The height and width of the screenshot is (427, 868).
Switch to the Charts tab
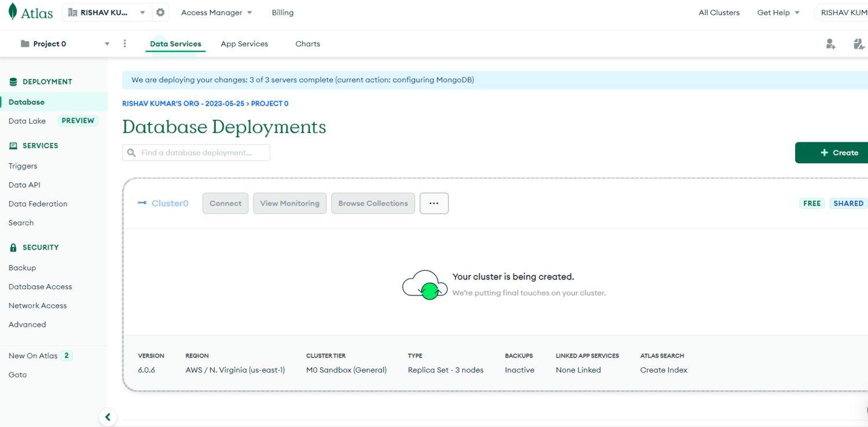click(x=308, y=43)
